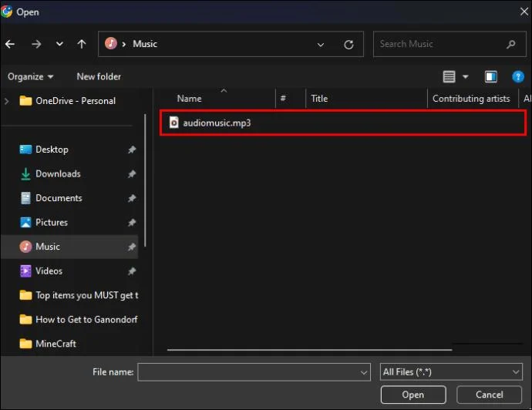
Task: Click the Cancel button
Action: pyautogui.click(x=489, y=395)
